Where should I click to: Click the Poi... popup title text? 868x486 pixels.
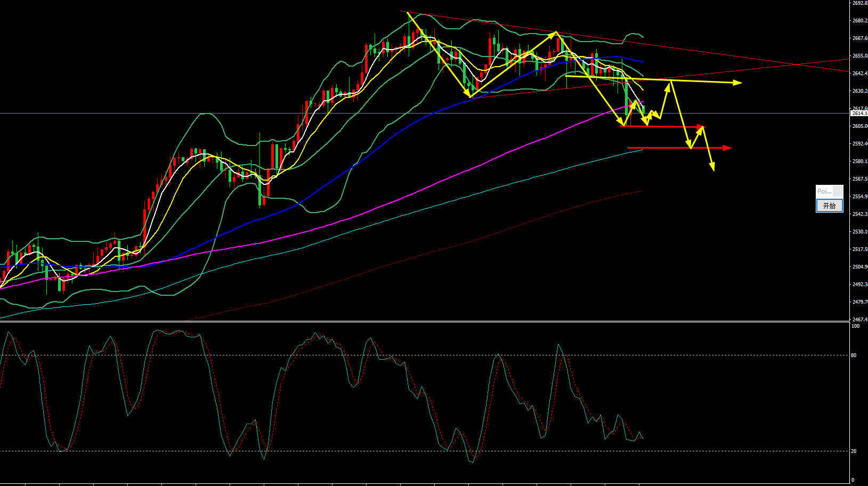824,191
